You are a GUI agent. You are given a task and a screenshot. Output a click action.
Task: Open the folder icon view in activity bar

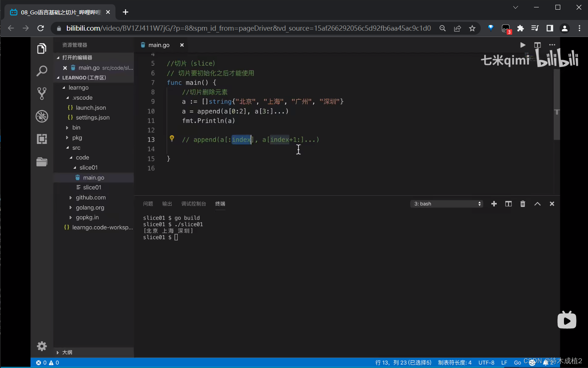[x=42, y=162]
